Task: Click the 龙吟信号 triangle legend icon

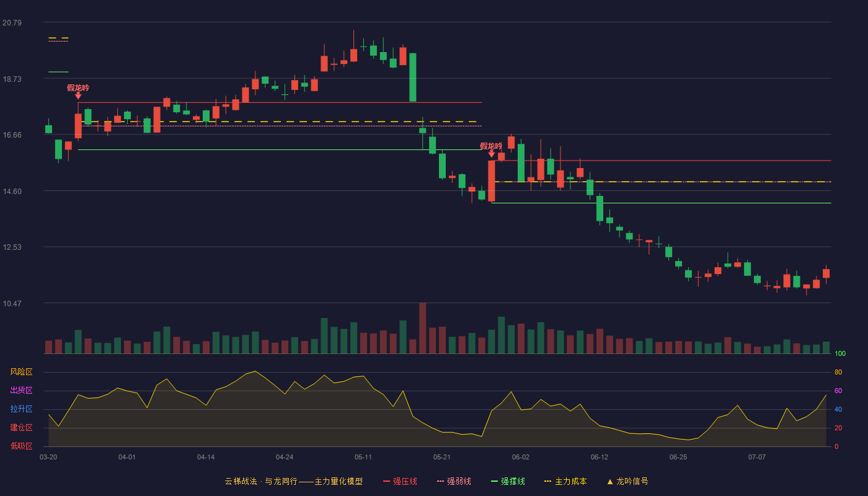Action: pos(610,481)
